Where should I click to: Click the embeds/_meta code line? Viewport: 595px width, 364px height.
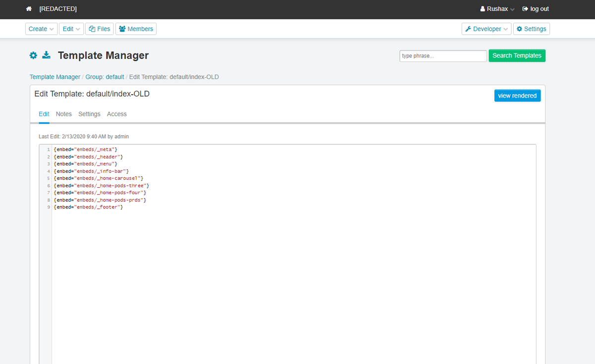click(x=85, y=149)
